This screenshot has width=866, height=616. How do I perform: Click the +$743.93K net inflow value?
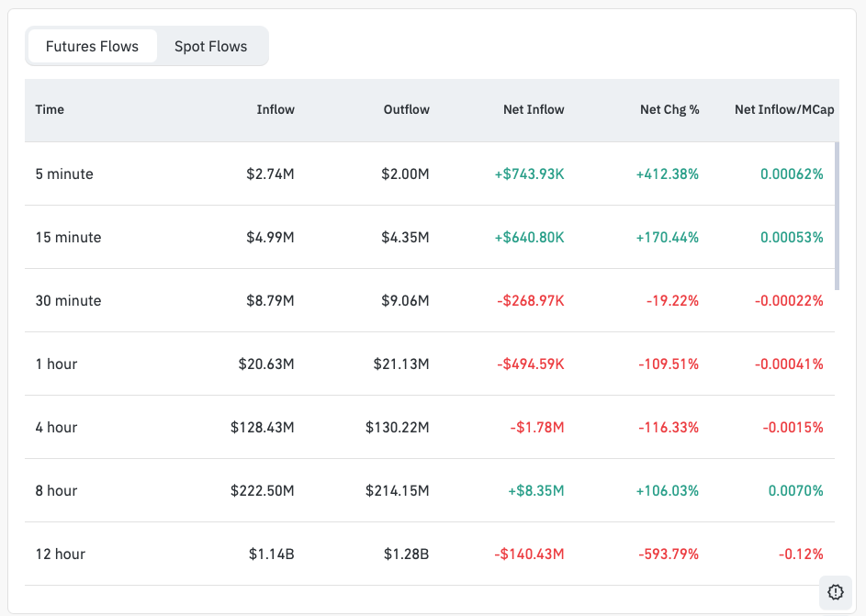(x=529, y=174)
